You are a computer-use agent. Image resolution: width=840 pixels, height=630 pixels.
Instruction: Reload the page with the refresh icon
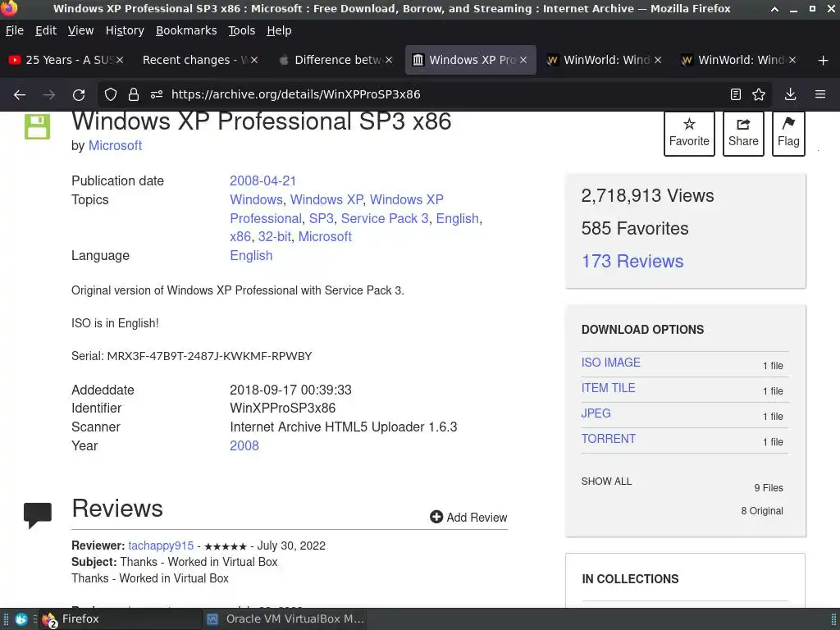79,95
